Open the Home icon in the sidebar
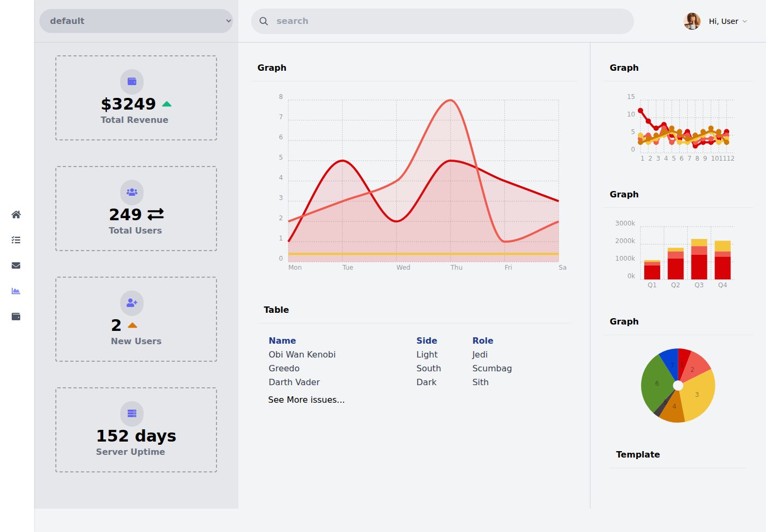Image resolution: width=766 pixels, height=532 pixels. [x=16, y=214]
